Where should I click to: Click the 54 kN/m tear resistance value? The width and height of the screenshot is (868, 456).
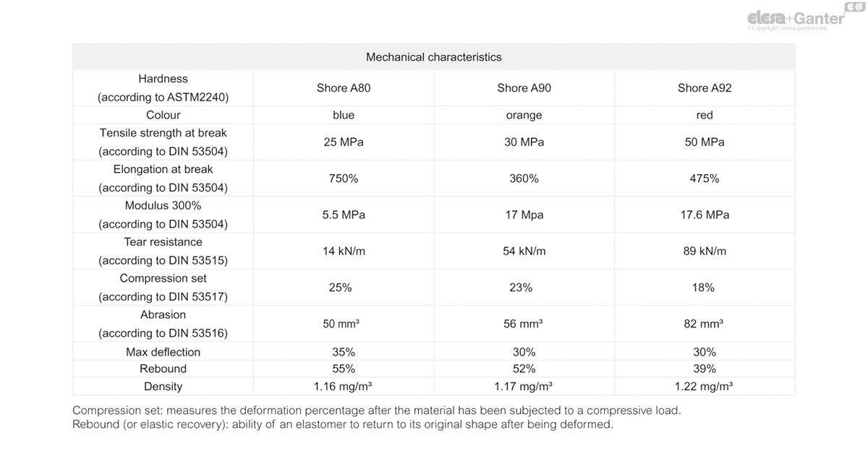(x=524, y=251)
